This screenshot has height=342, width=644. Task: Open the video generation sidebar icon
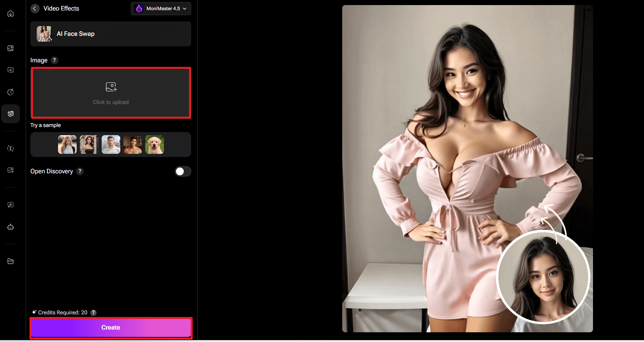click(x=11, y=70)
